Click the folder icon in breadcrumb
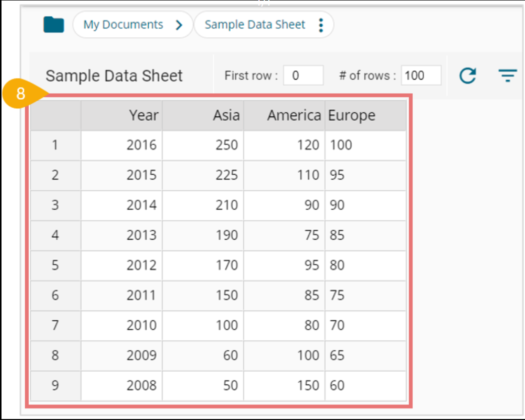 click(x=53, y=25)
